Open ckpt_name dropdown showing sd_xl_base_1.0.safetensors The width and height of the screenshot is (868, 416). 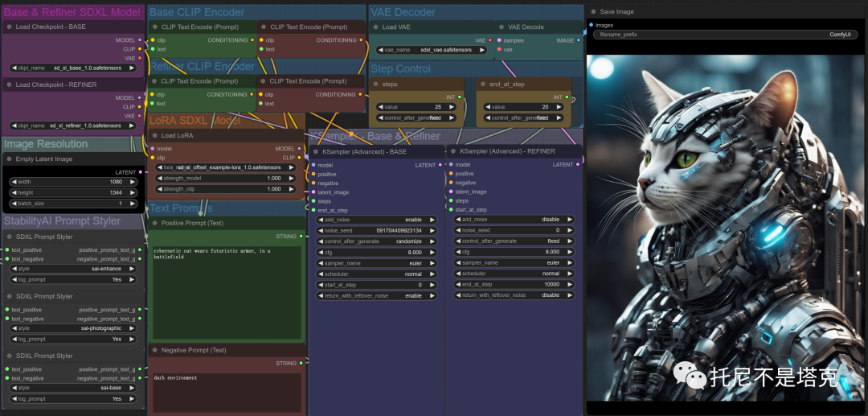(73, 68)
